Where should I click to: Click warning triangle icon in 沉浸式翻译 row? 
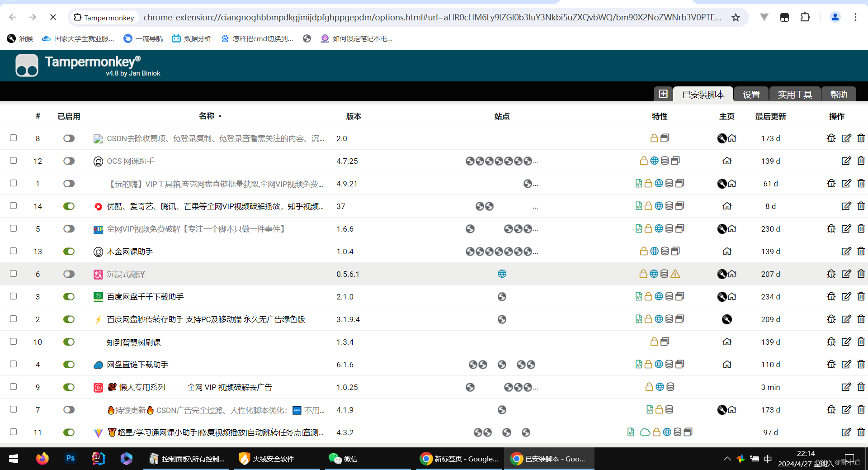(x=675, y=274)
